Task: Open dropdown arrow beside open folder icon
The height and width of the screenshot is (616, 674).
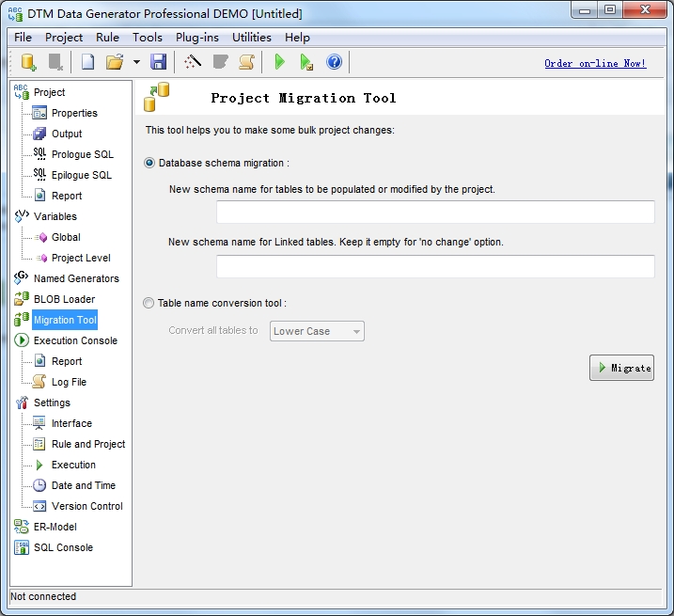Action: point(136,62)
